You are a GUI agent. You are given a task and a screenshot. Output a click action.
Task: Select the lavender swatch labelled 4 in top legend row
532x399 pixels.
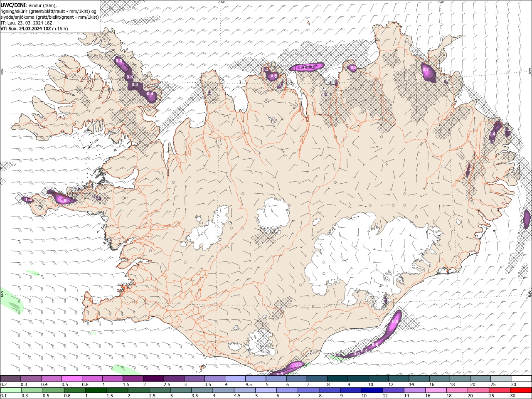point(235,379)
